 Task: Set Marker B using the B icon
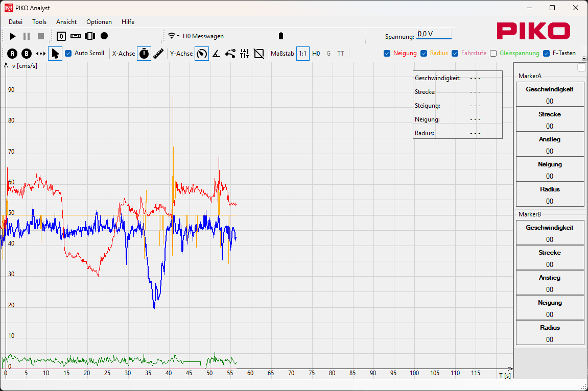coord(26,54)
